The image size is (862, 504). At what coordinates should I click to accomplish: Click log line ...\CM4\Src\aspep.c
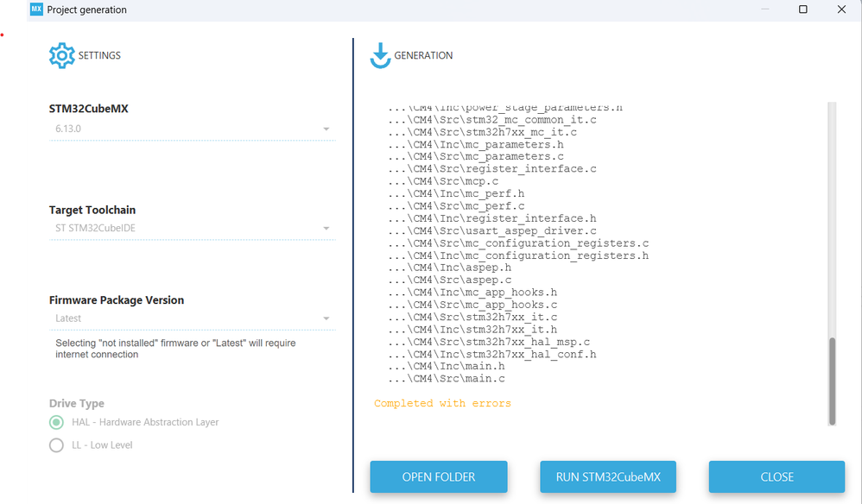[450, 280]
